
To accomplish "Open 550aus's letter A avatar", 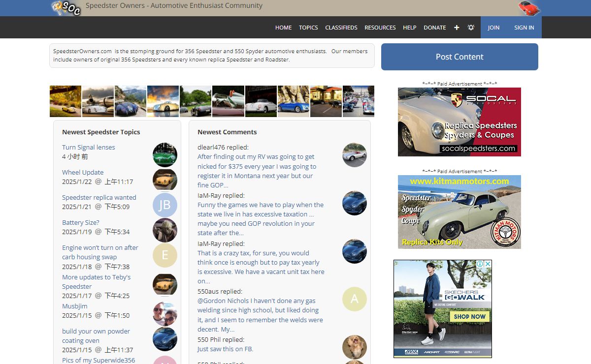I will pyautogui.click(x=355, y=299).
